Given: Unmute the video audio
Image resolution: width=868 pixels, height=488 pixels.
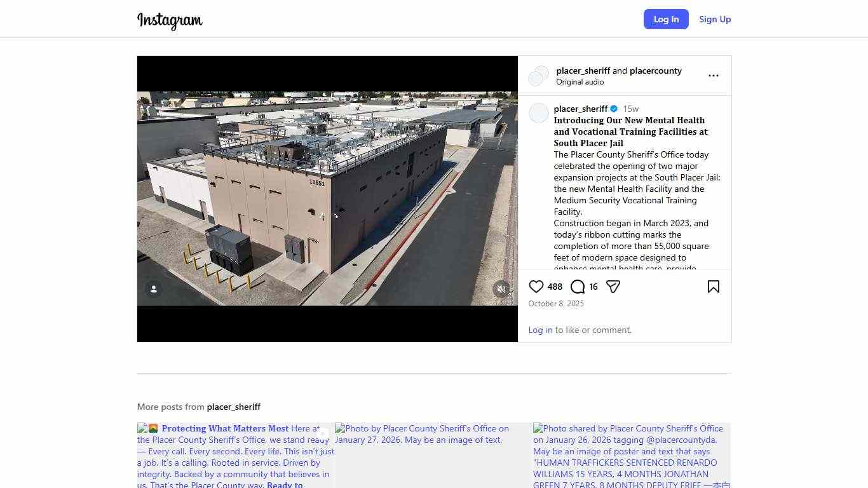Looking at the screenshot, I should tap(501, 289).
